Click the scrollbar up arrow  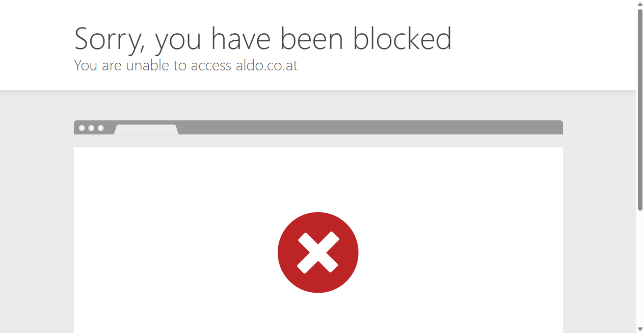pos(640,4)
